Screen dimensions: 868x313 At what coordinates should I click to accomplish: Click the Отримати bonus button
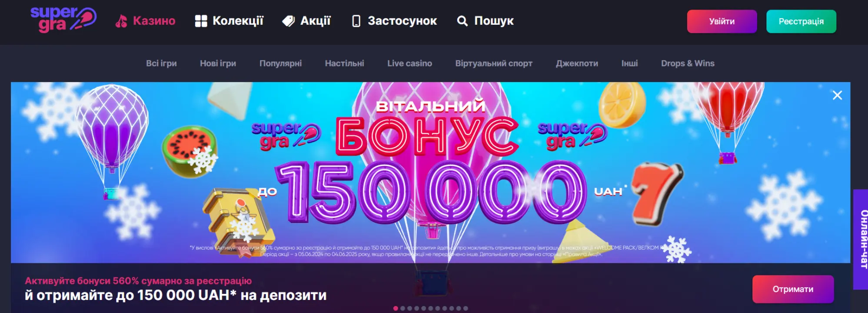click(x=793, y=289)
